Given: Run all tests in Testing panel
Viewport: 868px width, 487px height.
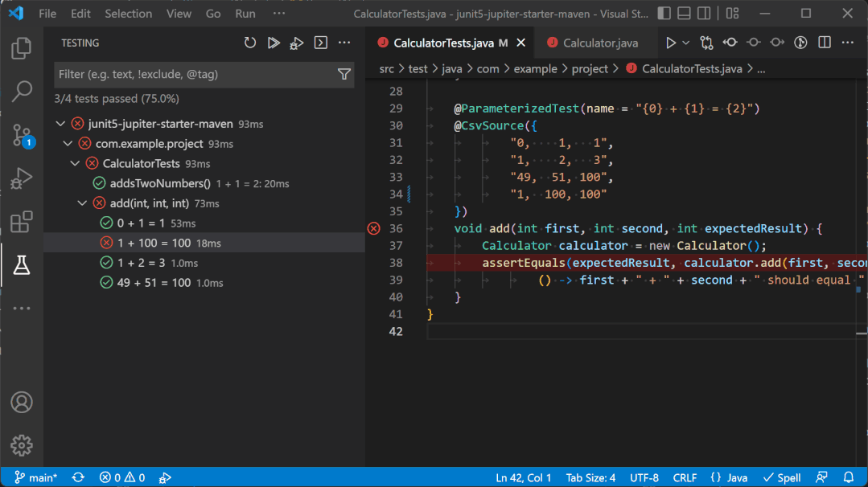Looking at the screenshot, I should (274, 43).
